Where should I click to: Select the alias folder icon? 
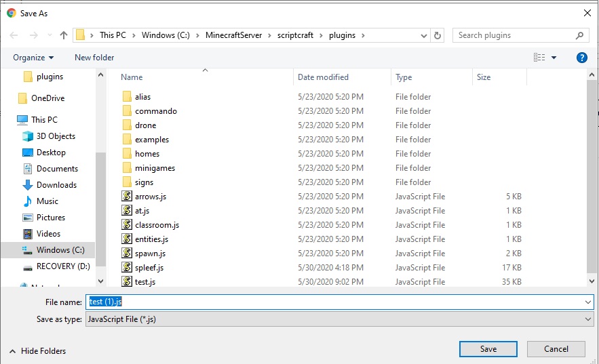click(x=127, y=97)
